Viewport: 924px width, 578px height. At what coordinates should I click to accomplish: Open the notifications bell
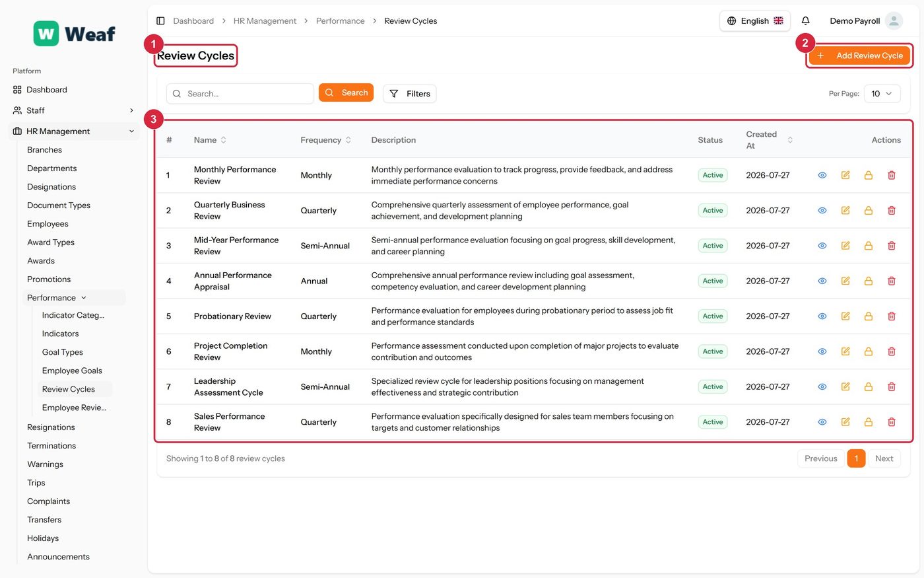[805, 21]
